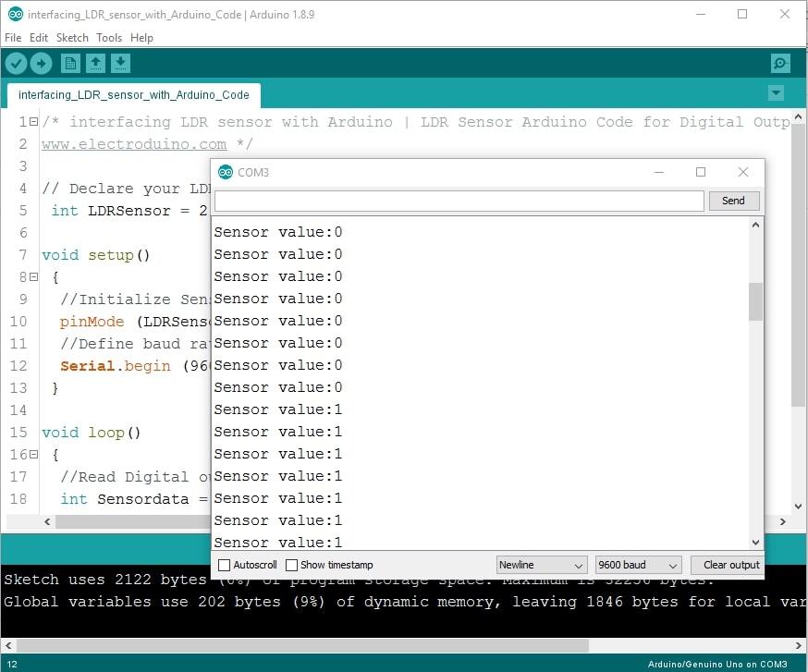Click the 'Arduino/Genuino Uno on COM3' status text

(717, 665)
